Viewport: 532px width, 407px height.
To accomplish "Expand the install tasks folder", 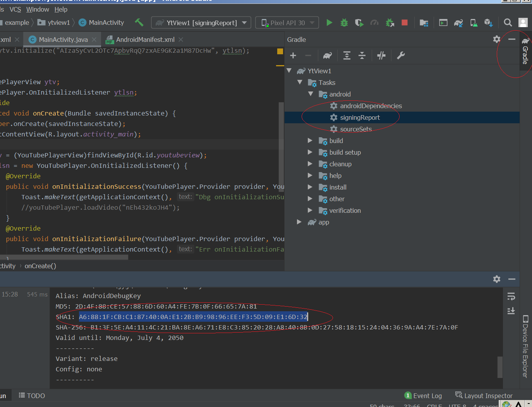I will 310,187.
